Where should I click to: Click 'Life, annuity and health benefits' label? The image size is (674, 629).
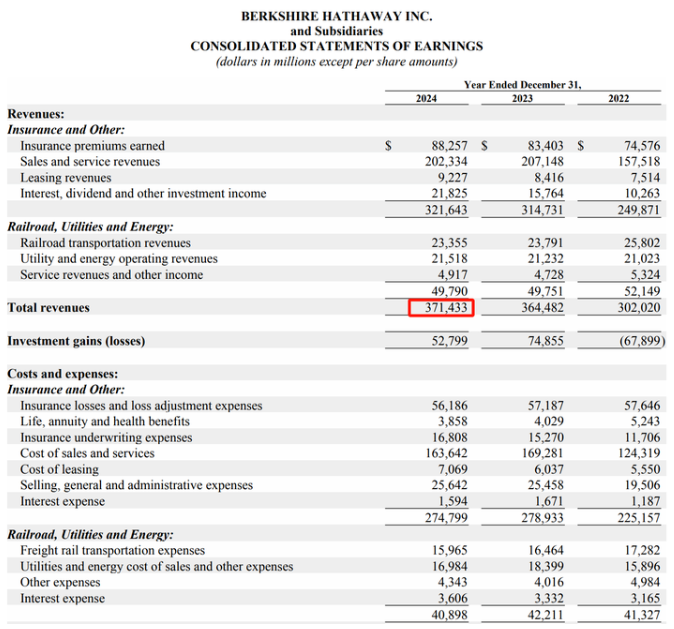point(105,421)
